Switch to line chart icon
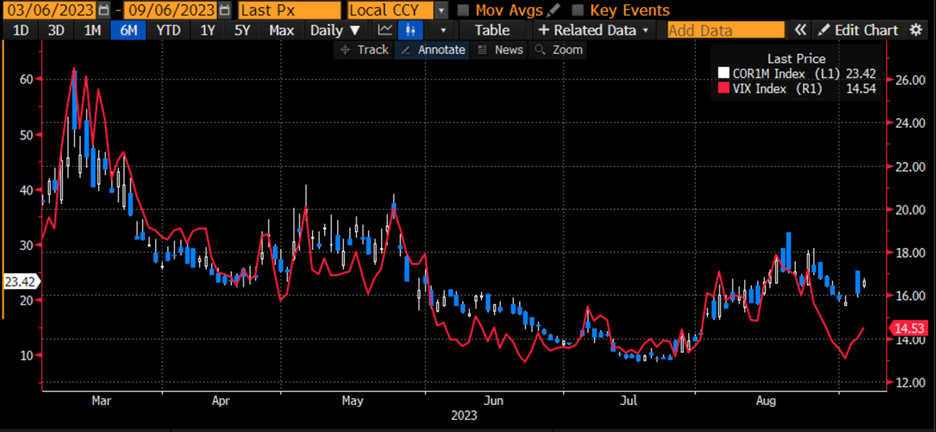 (386, 30)
